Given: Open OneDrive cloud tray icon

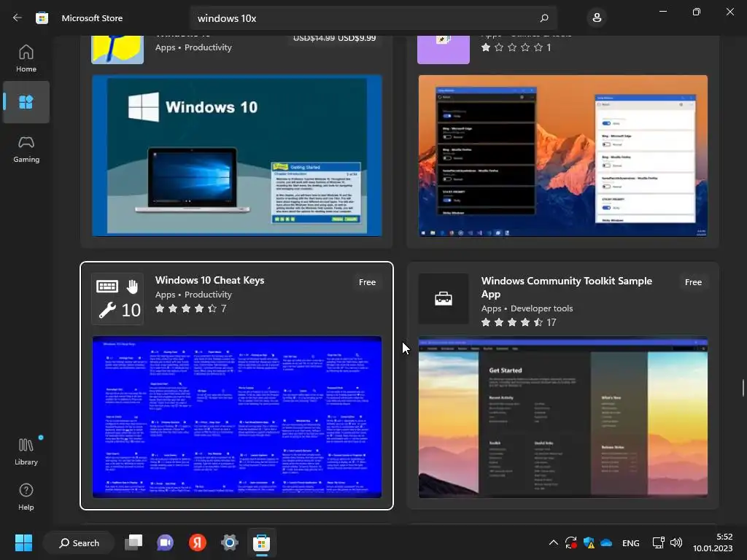Looking at the screenshot, I should [x=606, y=542].
